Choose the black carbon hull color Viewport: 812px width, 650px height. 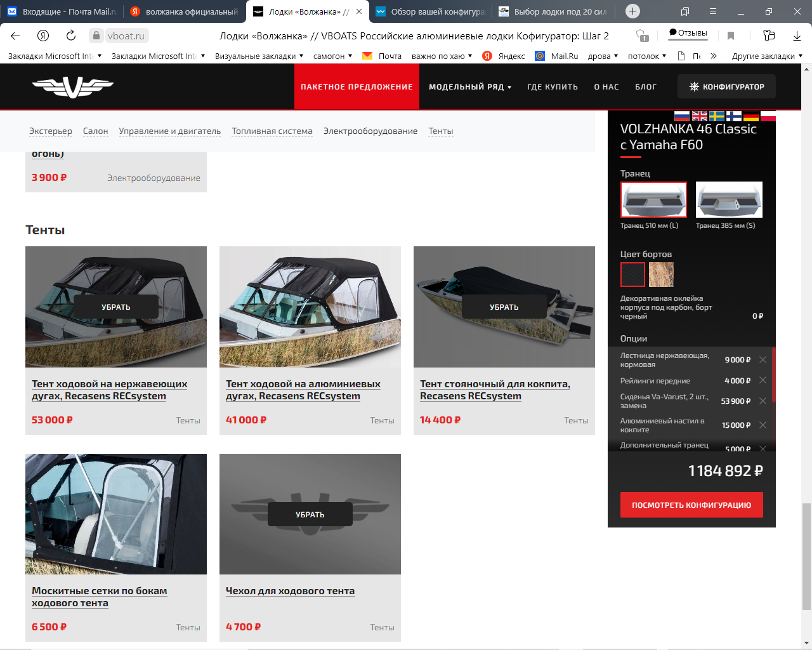[x=632, y=275]
